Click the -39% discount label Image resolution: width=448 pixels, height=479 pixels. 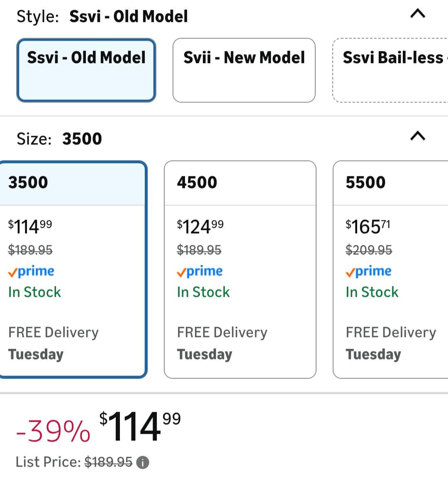53,431
